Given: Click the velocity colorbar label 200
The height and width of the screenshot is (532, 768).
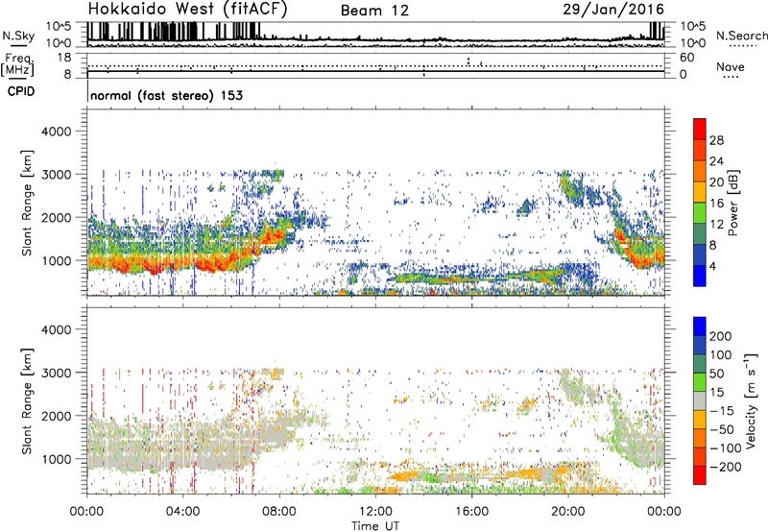Looking at the screenshot, I should tap(721, 336).
